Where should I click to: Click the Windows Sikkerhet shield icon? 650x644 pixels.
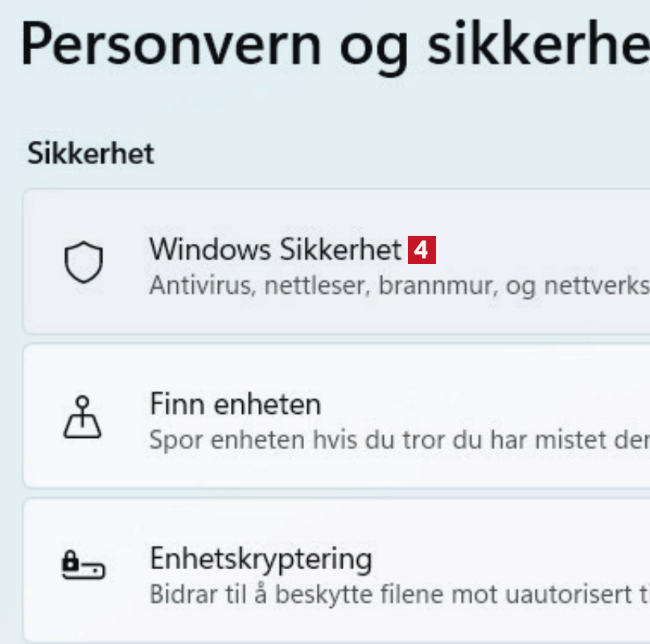[x=84, y=263]
